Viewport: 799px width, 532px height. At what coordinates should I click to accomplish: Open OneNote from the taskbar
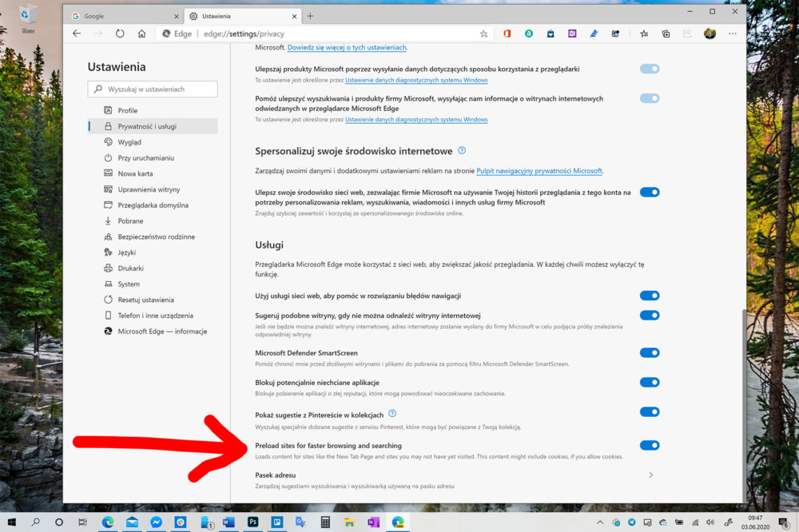click(373, 522)
